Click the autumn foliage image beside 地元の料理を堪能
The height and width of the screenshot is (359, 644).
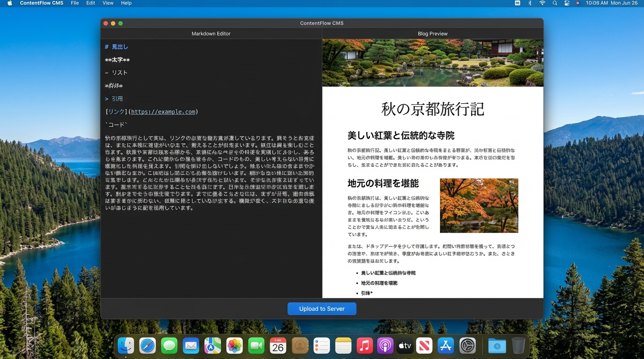pos(479,206)
